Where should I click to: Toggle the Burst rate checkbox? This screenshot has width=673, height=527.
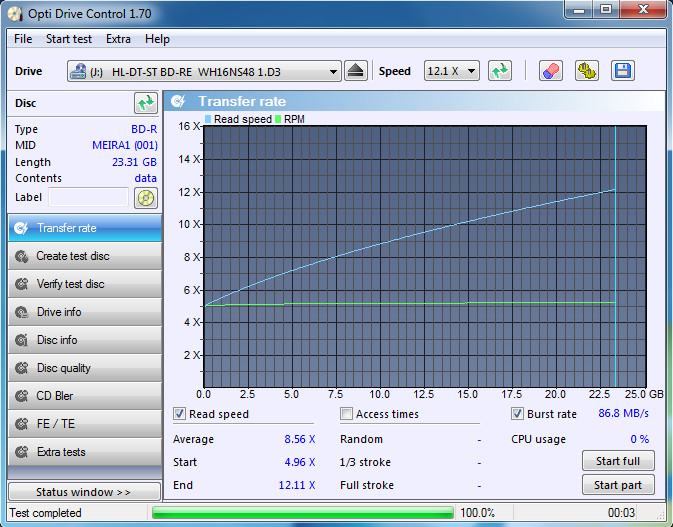(518, 414)
